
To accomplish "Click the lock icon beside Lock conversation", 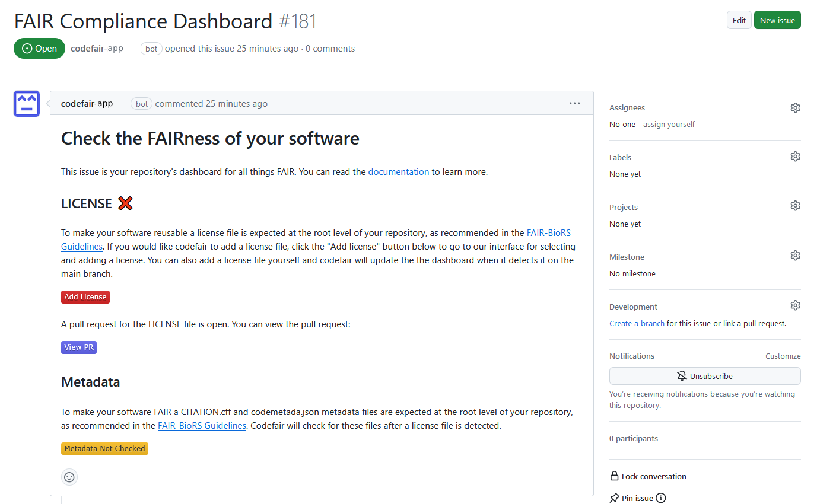I will [x=614, y=476].
